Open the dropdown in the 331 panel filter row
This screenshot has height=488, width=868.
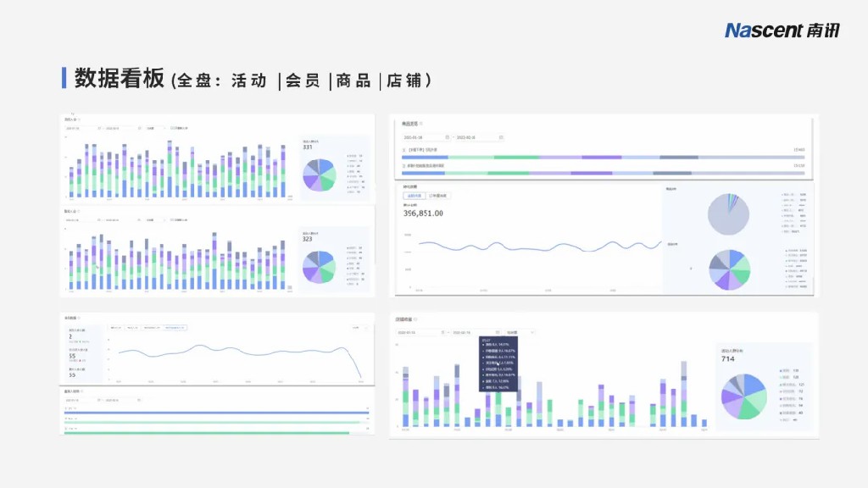point(156,129)
